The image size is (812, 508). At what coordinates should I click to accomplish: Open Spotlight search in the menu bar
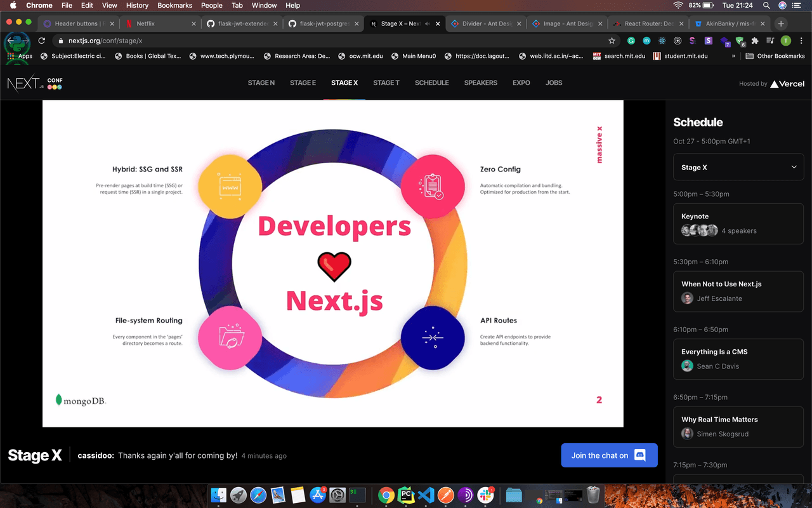[x=766, y=5]
